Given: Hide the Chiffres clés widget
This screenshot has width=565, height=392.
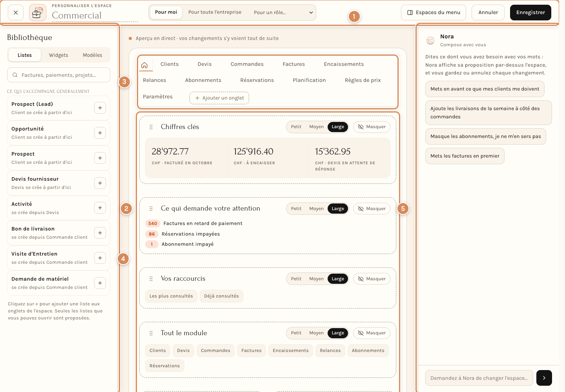Looking at the screenshot, I should point(372,127).
